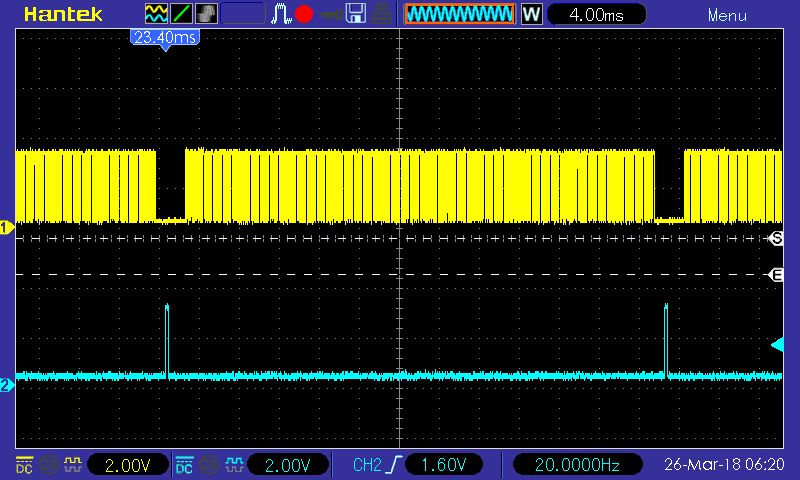The height and width of the screenshot is (480, 800).
Task: Click the W window mode icon
Action: [x=531, y=15]
